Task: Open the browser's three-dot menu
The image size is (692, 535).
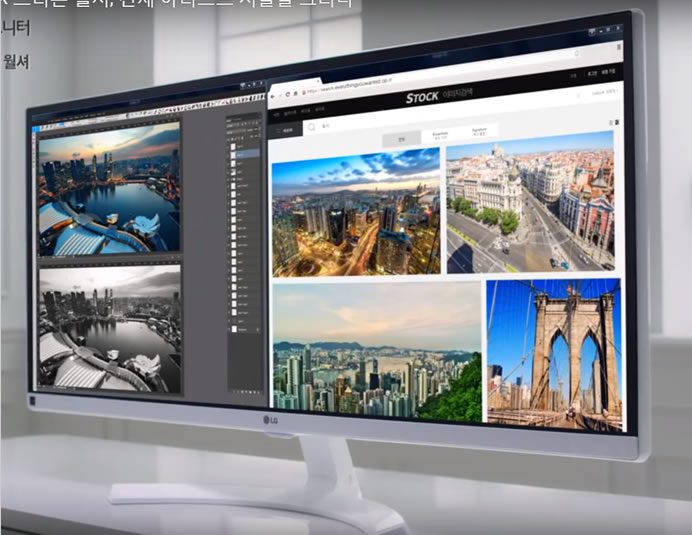Action: click(619, 47)
